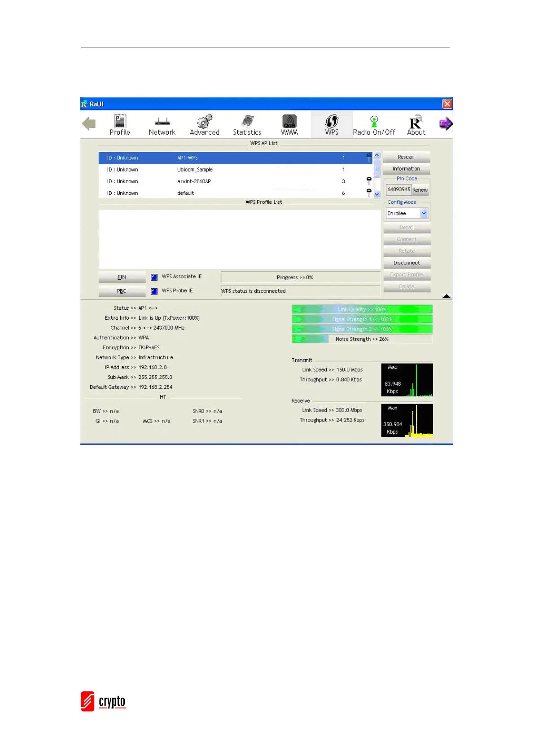Toggle the WPS Probe IE checkbox
The image size is (534, 756).
154,291
